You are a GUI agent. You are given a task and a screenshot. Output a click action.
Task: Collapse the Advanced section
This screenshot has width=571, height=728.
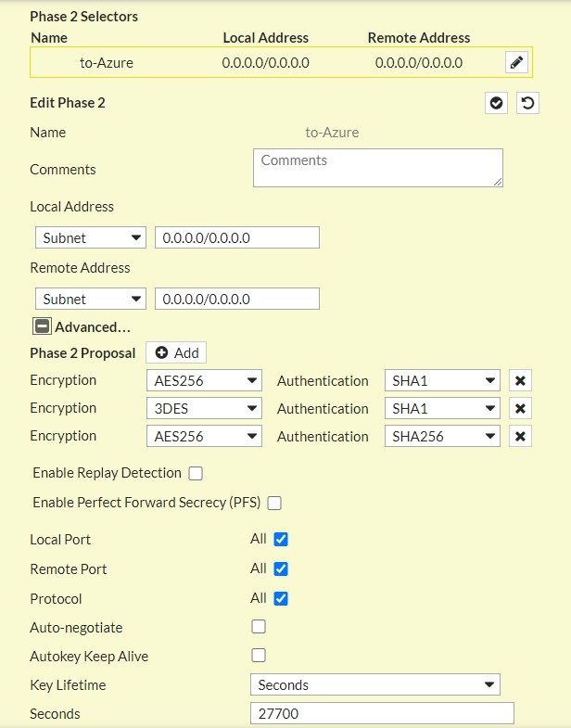tap(43, 326)
